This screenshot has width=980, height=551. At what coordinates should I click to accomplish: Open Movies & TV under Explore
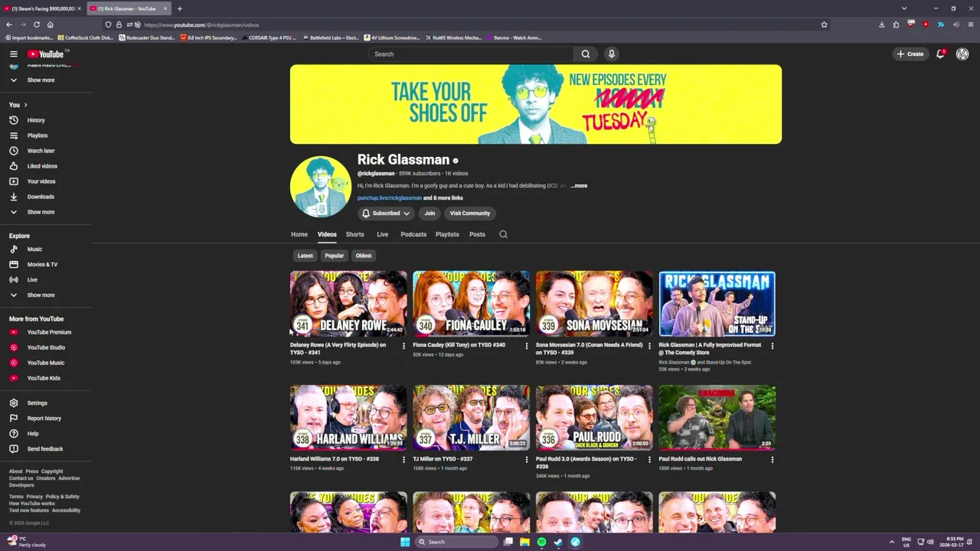[42, 264]
